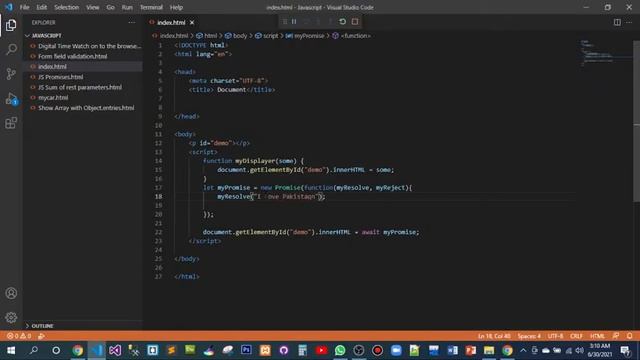The width and height of the screenshot is (640, 360).
Task: Open Explorer panel More Actions ellipsis
Action: (x=131, y=22)
